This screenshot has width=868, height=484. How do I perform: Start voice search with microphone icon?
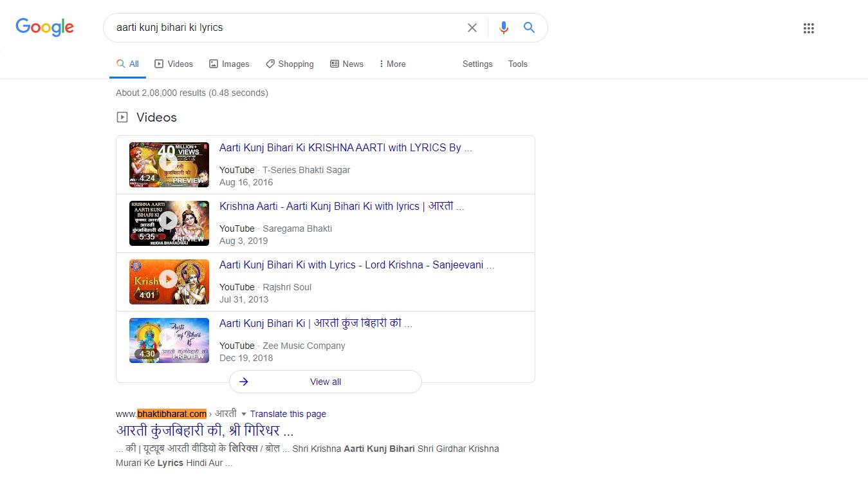pyautogui.click(x=504, y=28)
